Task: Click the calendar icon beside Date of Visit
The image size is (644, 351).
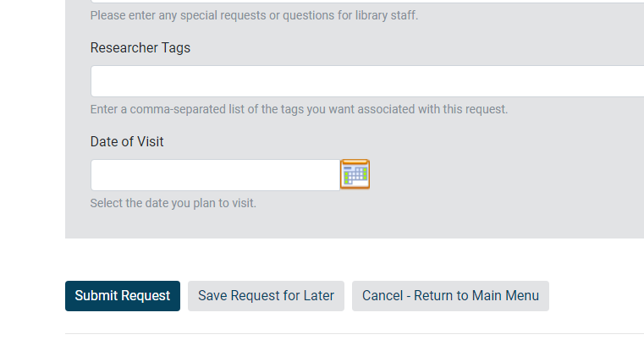Action: point(355,174)
